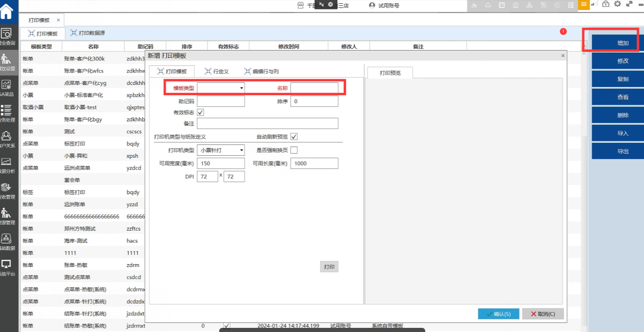Open 数据分析 chart icon in sidebar
The width and height of the screenshot is (644, 332).
[7, 164]
